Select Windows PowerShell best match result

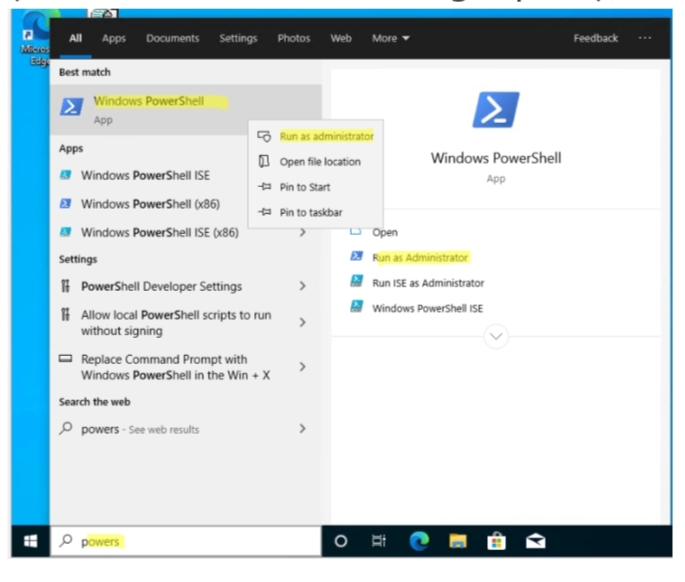pos(186,110)
